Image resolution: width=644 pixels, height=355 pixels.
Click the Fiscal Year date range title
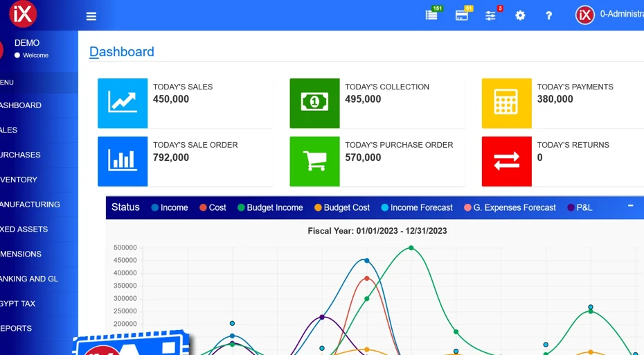tap(377, 231)
